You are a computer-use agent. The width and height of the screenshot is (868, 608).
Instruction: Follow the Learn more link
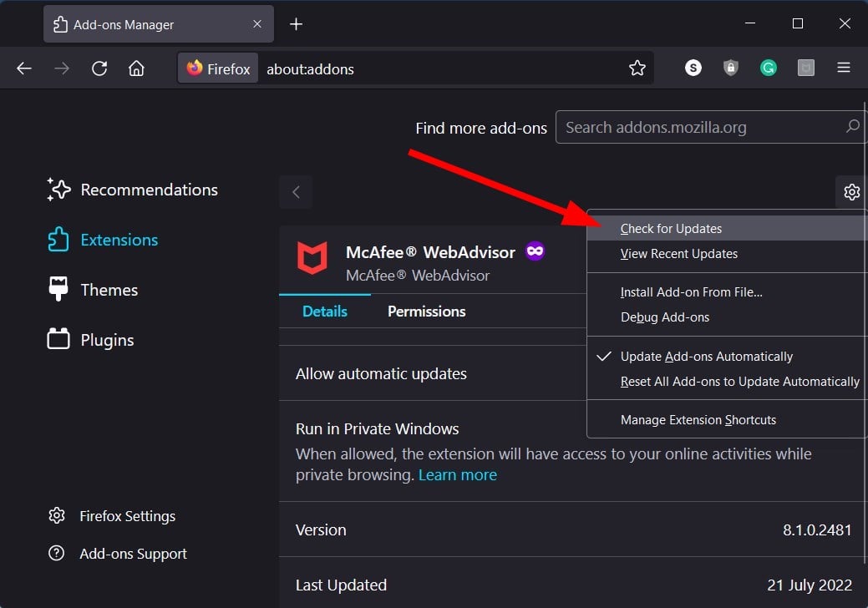458,475
